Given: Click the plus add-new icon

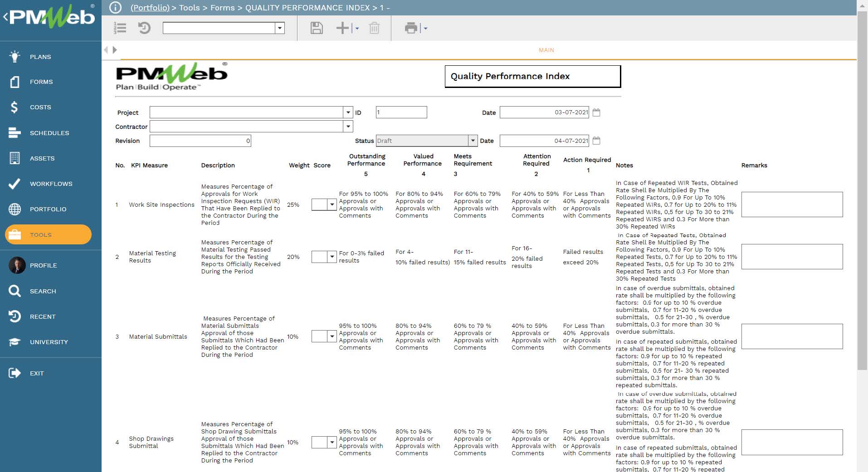Looking at the screenshot, I should point(342,28).
